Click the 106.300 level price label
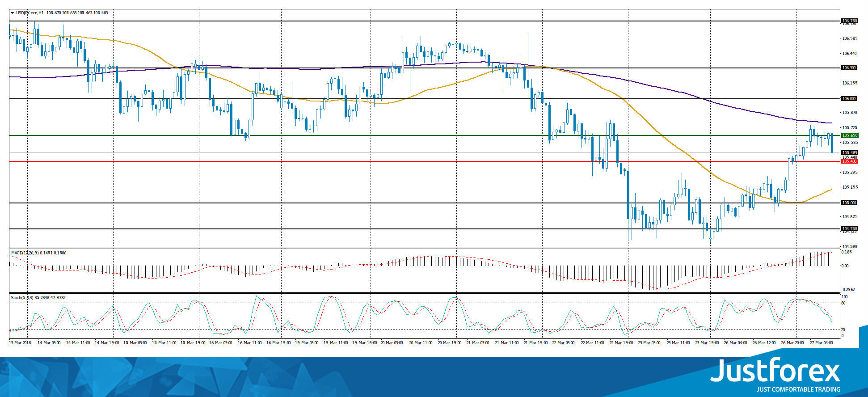This screenshot has height=397, width=868. [x=849, y=68]
